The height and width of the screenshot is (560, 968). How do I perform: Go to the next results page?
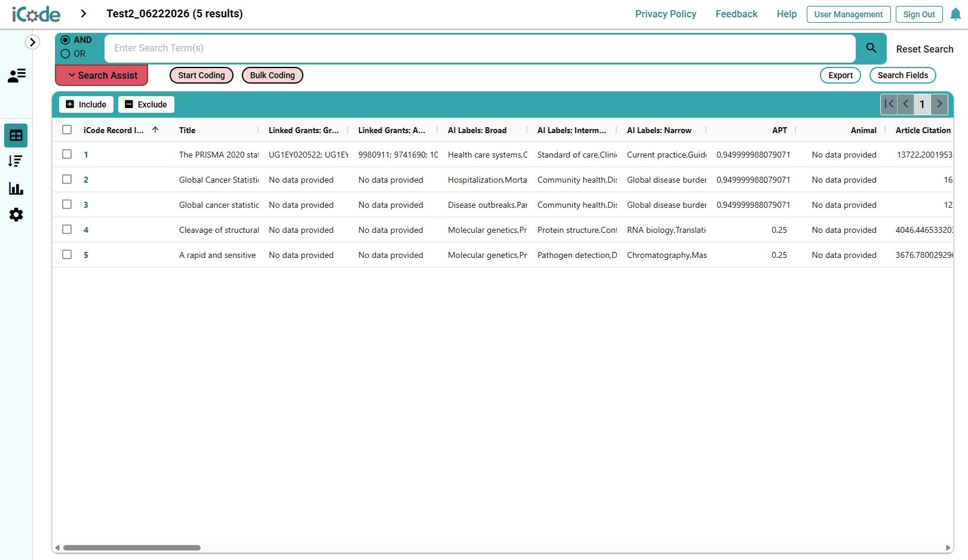(939, 104)
